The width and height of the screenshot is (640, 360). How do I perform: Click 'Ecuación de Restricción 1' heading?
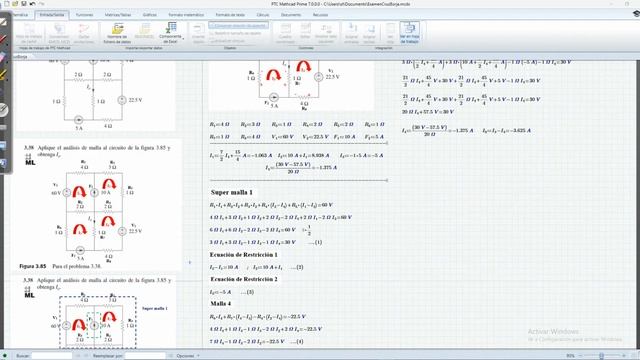coord(244,255)
